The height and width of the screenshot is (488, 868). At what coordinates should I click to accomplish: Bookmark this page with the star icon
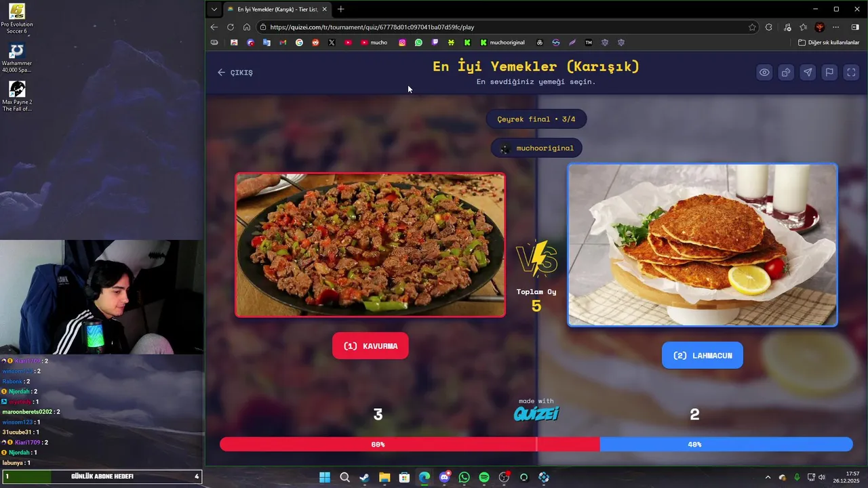click(x=752, y=27)
